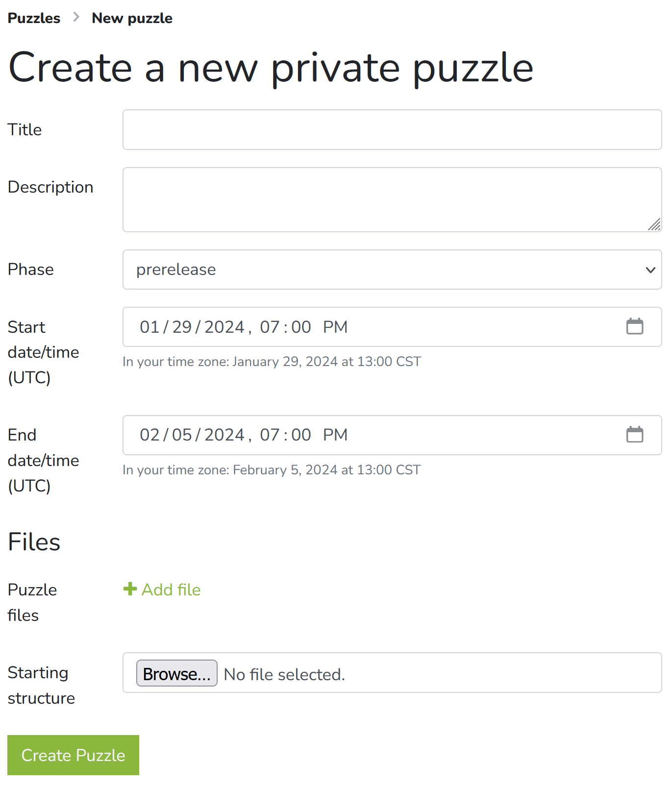Select the month in Start date field

[149, 327]
